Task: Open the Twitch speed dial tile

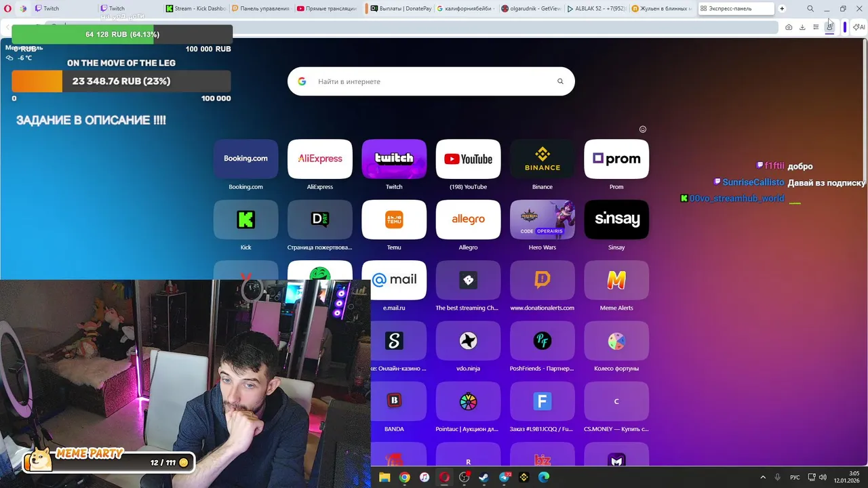Action: click(394, 159)
